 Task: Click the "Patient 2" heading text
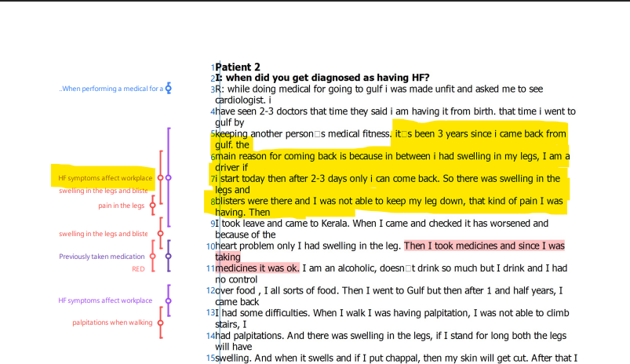point(238,67)
